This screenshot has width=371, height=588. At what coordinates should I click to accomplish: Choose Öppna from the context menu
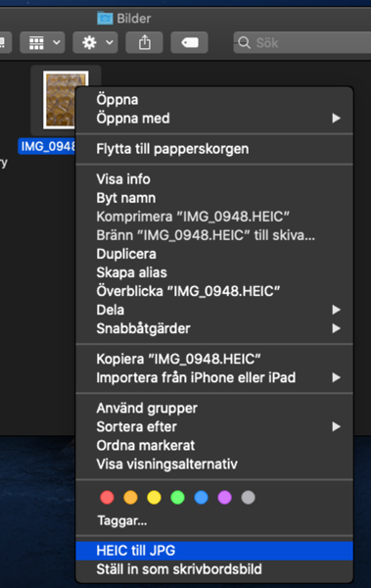pyautogui.click(x=214, y=100)
